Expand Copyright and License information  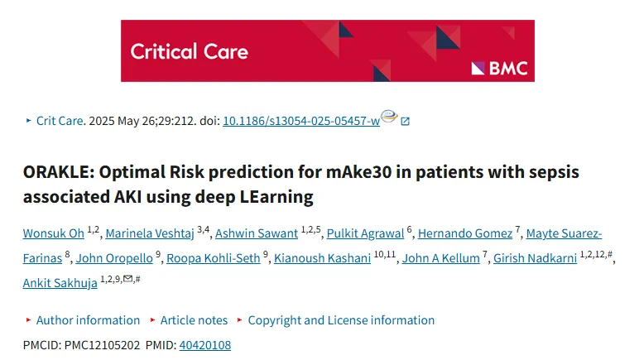pos(336,320)
